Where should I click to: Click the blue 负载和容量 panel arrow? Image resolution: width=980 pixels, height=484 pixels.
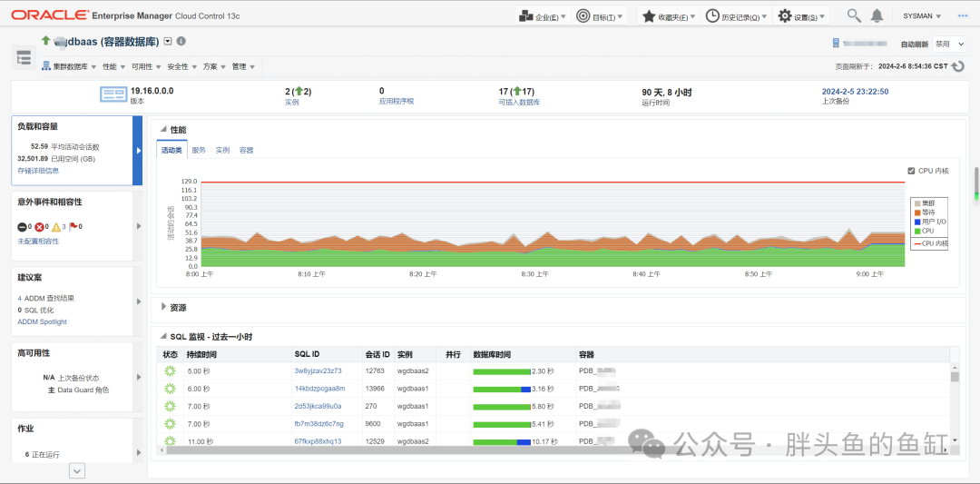point(138,151)
